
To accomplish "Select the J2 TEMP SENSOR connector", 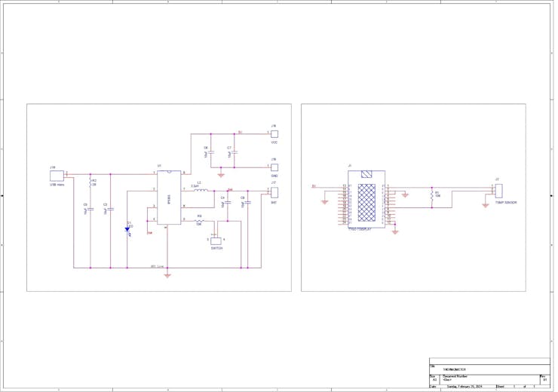I will point(498,191).
